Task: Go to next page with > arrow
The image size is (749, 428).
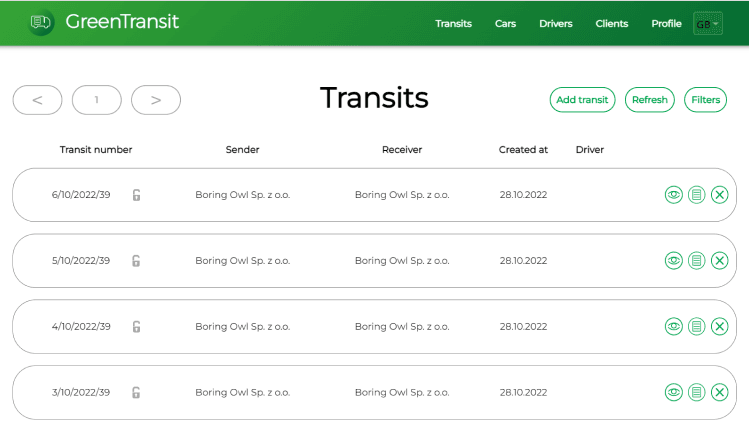Action: point(156,100)
